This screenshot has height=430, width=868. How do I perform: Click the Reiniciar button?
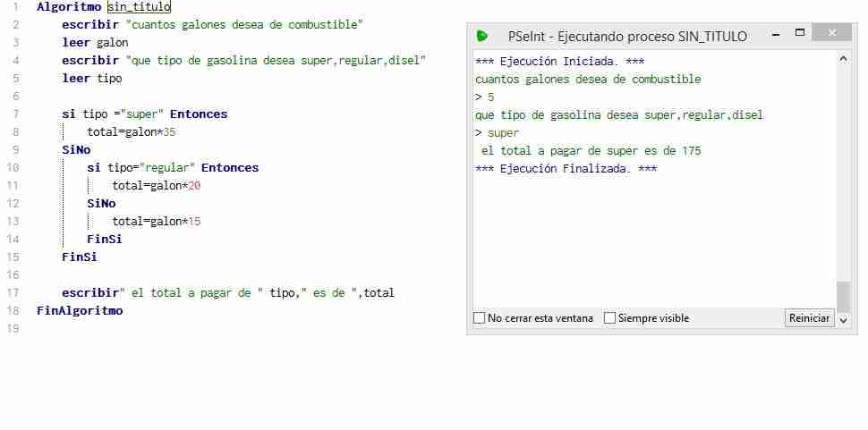click(809, 318)
